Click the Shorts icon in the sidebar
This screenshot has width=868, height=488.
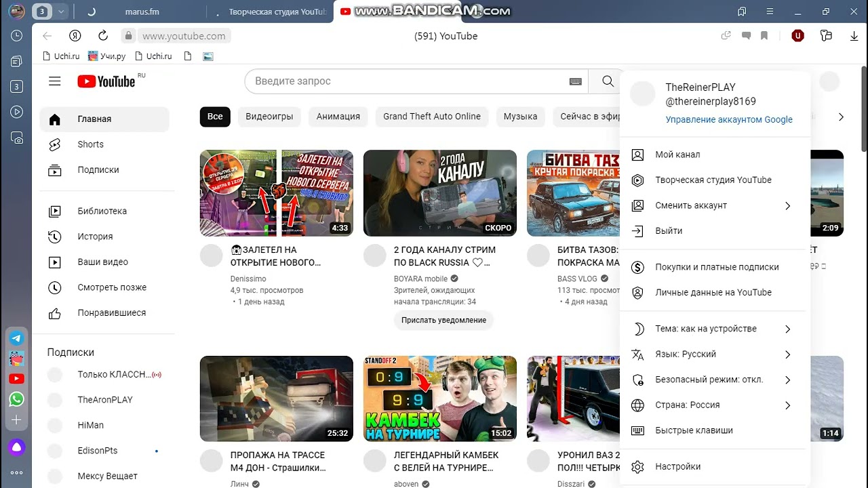(x=55, y=144)
